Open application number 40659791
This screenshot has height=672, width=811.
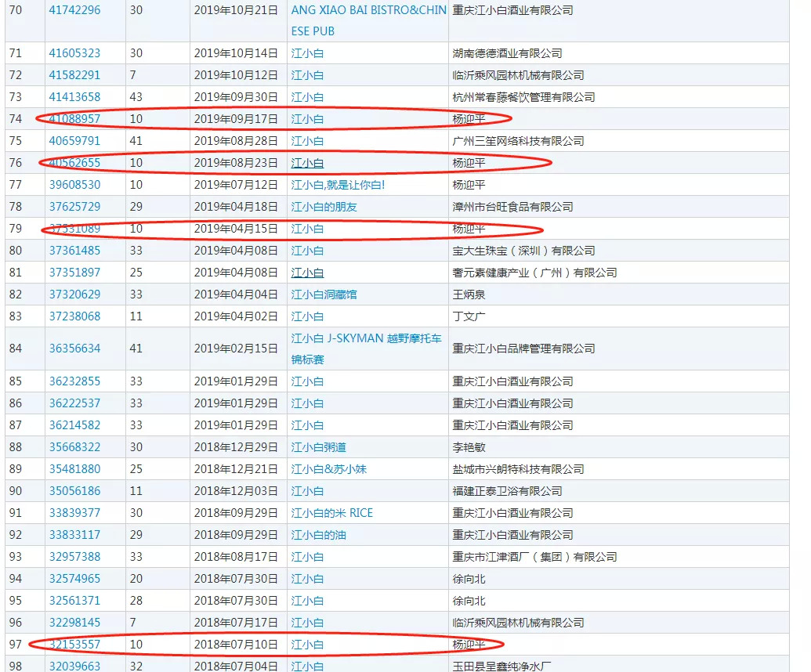pos(74,141)
